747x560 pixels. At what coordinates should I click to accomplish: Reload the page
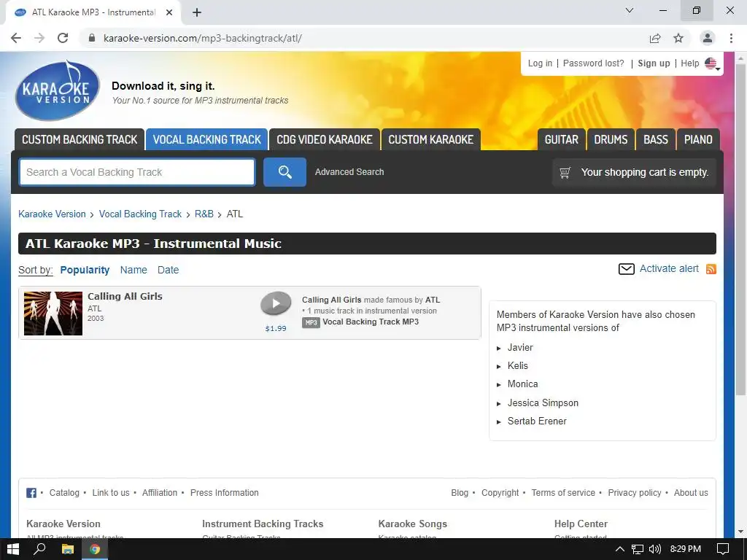(x=63, y=38)
